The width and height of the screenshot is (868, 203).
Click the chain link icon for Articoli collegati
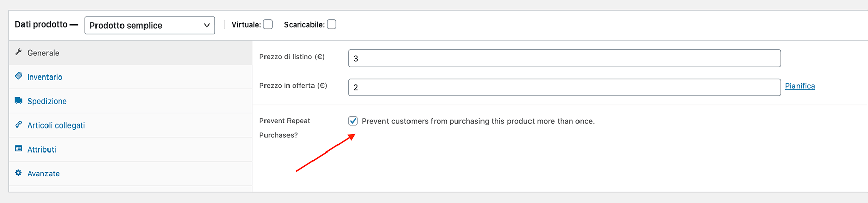19,124
